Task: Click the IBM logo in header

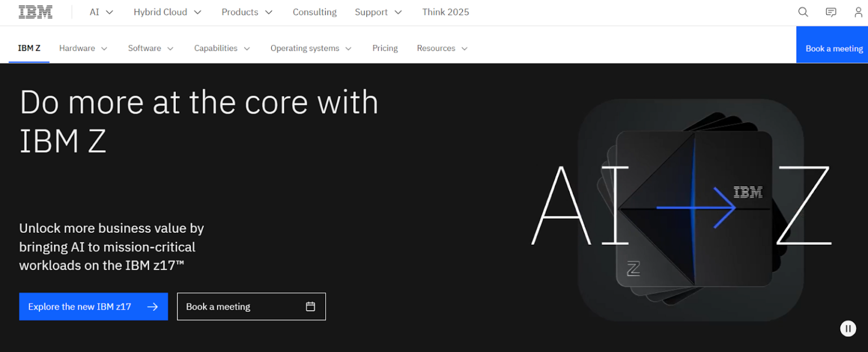Action: pyautogui.click(x=36, y=12)
